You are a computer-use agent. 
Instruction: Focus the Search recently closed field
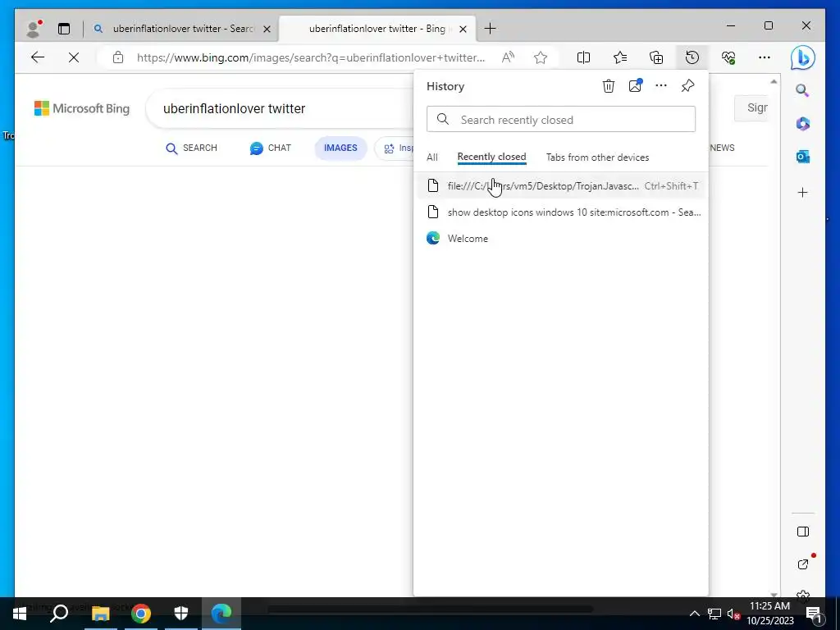(x=561, y=119)
